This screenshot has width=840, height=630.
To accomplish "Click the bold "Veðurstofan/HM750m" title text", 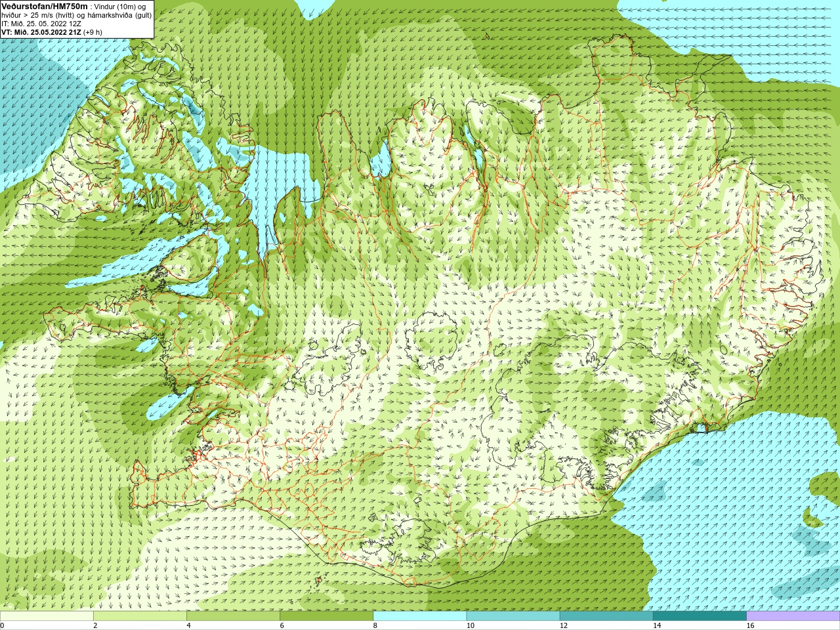I will pos(45,6).
